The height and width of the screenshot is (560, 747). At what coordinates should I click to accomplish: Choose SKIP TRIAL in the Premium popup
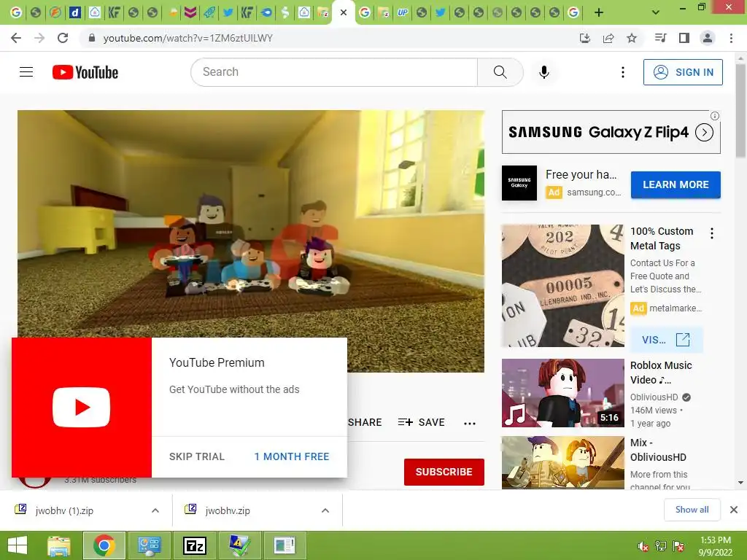(x=197, y=456)
